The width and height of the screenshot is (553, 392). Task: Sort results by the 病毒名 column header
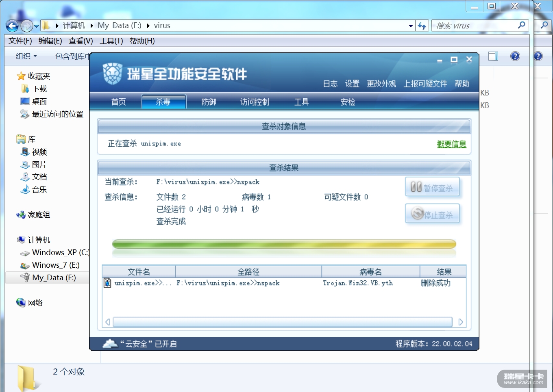(x=371, y=271)
